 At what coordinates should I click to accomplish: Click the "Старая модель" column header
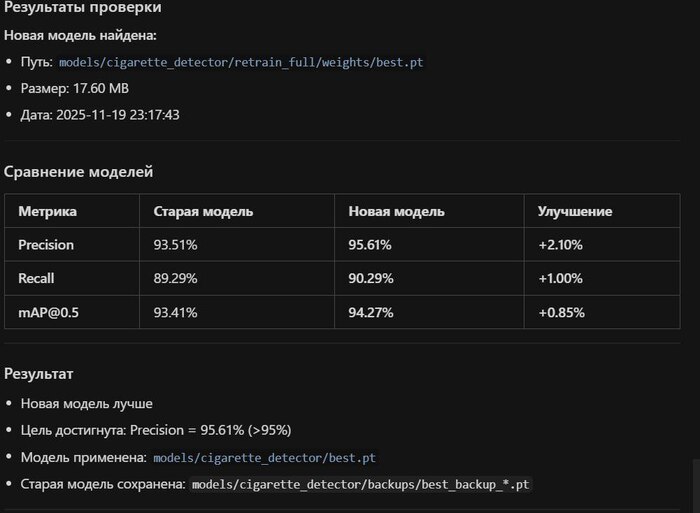(x=203, y=212)
